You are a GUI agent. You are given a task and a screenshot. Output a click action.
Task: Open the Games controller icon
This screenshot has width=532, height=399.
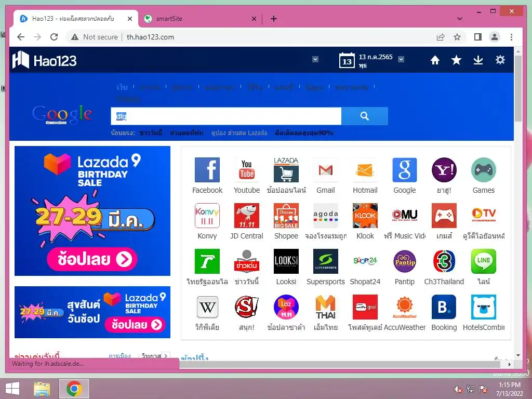[484, 170]
